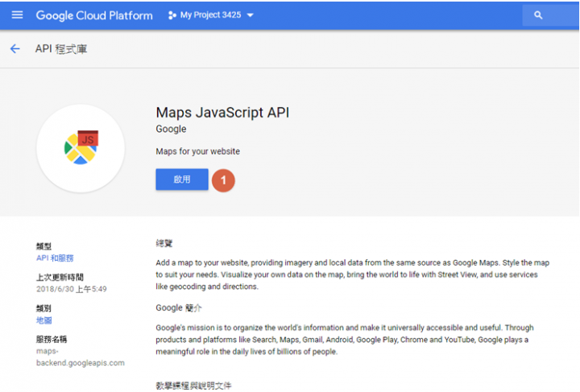580x392 pixels.
Task: Click the 服務名稱 label
Action: click(52, 339)
